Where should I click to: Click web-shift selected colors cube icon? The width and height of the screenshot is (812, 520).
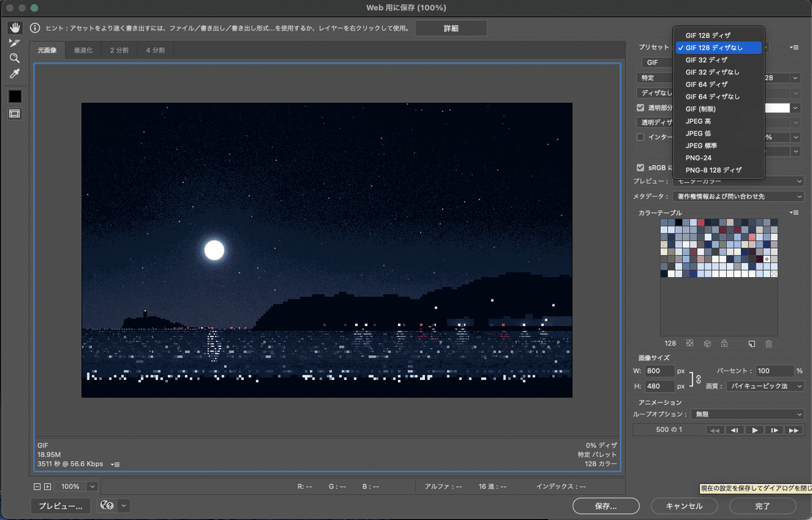[x=707, y=344]
